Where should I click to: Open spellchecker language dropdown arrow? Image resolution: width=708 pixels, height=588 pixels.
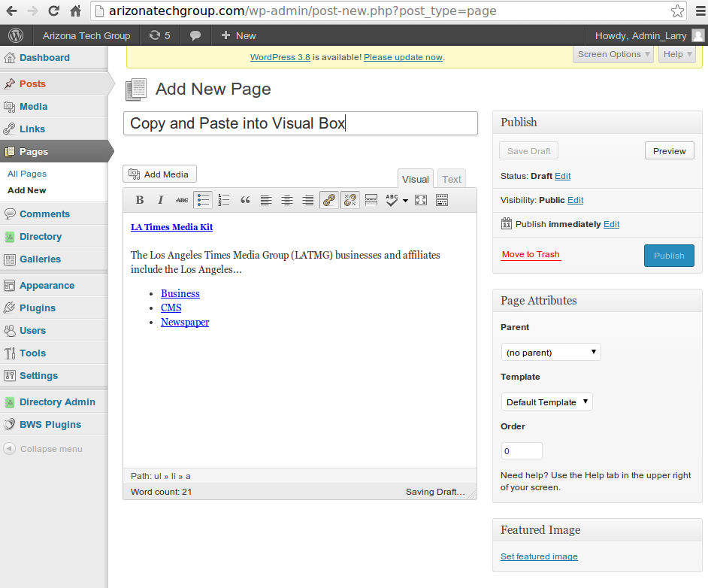(405, 201)
